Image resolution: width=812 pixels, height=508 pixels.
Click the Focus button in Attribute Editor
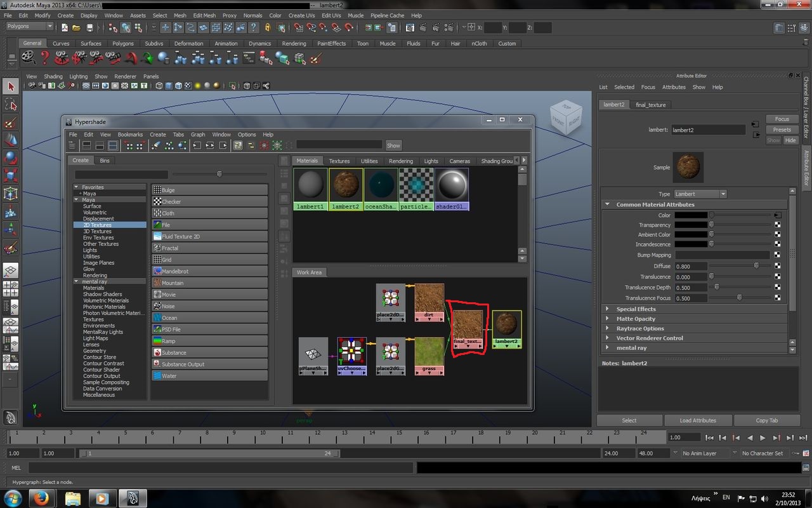click(782, 119)
